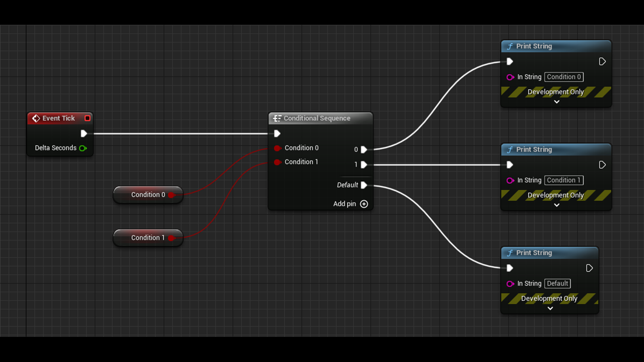Click the exec output pin on Event Tick
The height and width of the screenshot is (362, 644).
point(84,133)
